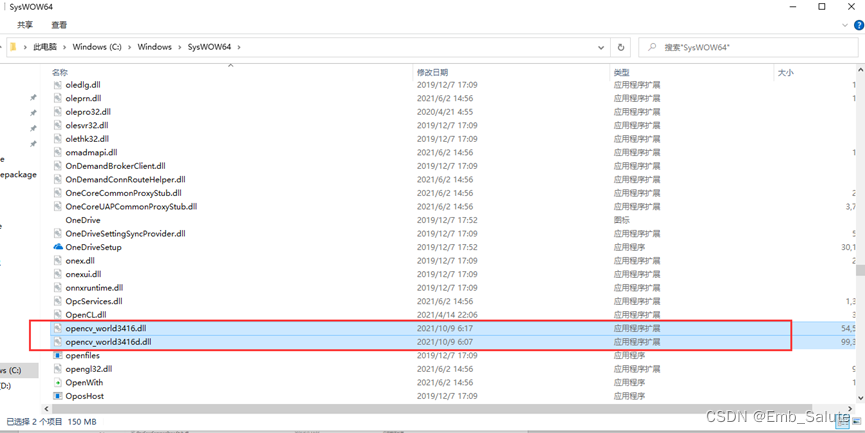Expand the chevron after 此电脑 breadcrumb
This screenshot has width=865, height=433.
click(65, 47)
